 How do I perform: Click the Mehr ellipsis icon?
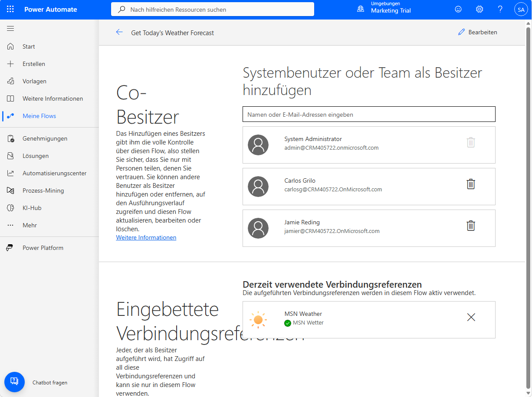10,225
